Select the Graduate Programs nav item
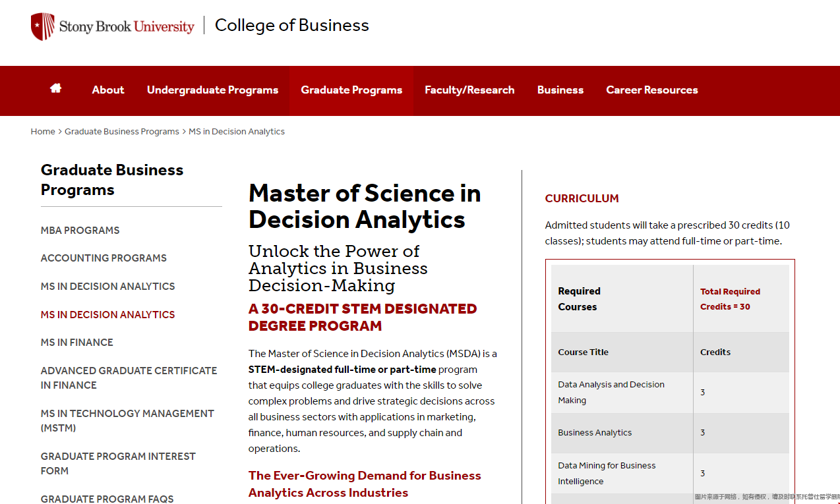Viewport: 840px width, 504px height. click(x=351, y=90)
